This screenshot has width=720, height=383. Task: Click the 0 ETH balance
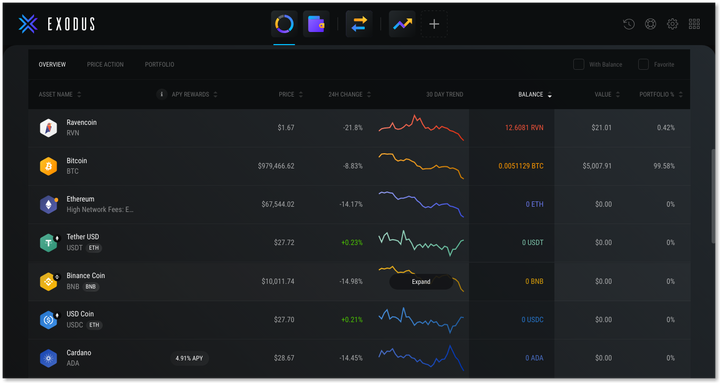point(534,204)
